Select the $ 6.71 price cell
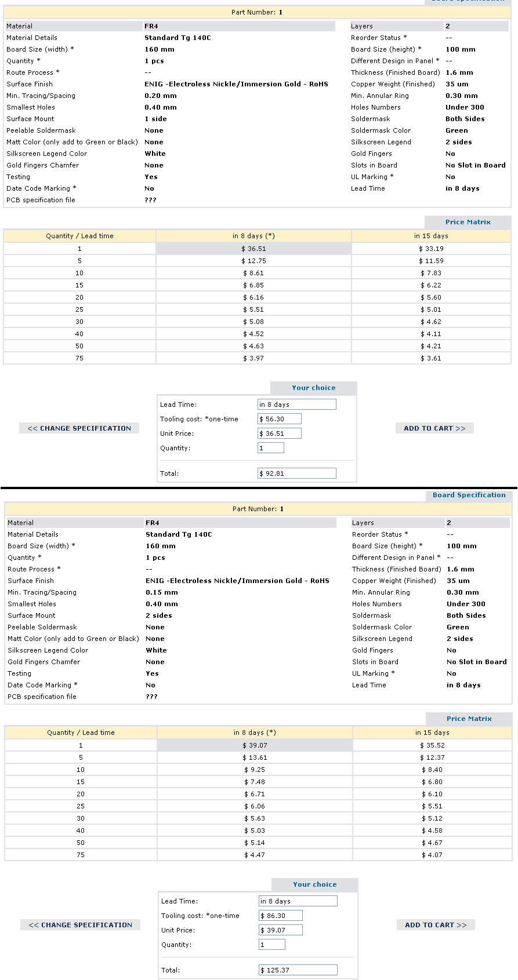This screenshot has width=518, height=980. [255, 794]
